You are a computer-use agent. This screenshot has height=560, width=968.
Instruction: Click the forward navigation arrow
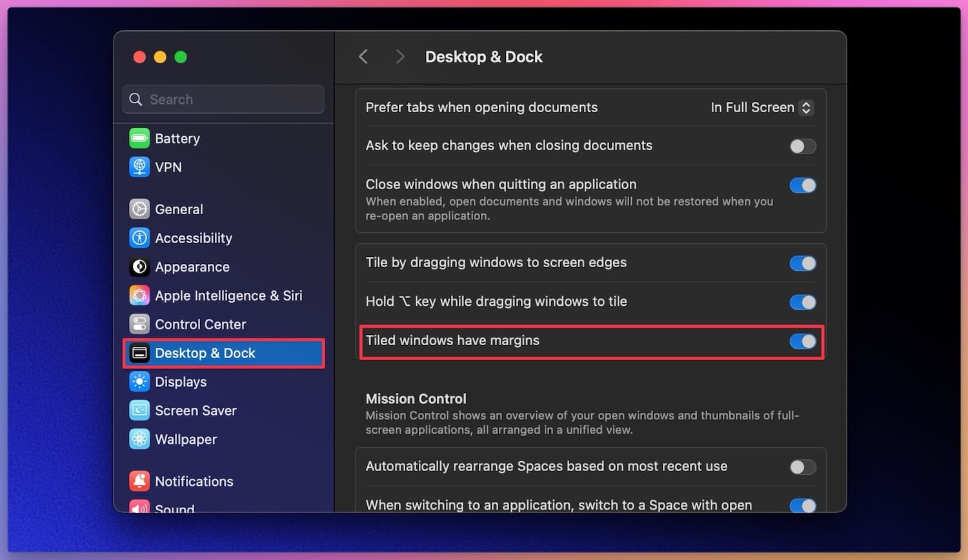point(399,57)
